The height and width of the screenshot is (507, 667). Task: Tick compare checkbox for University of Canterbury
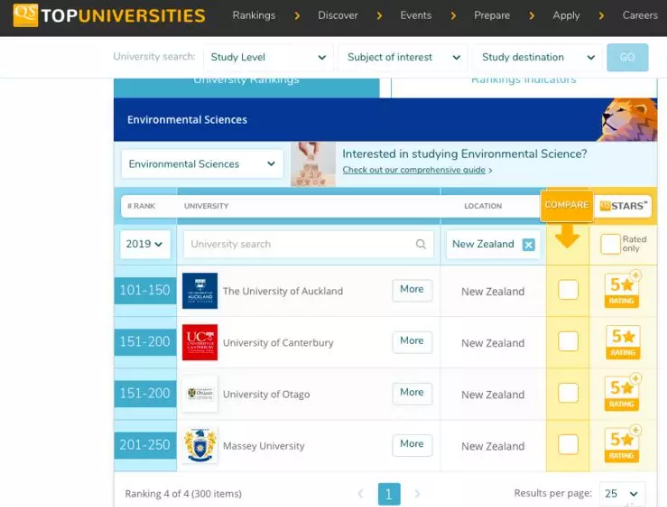click(x=568, y=341)
